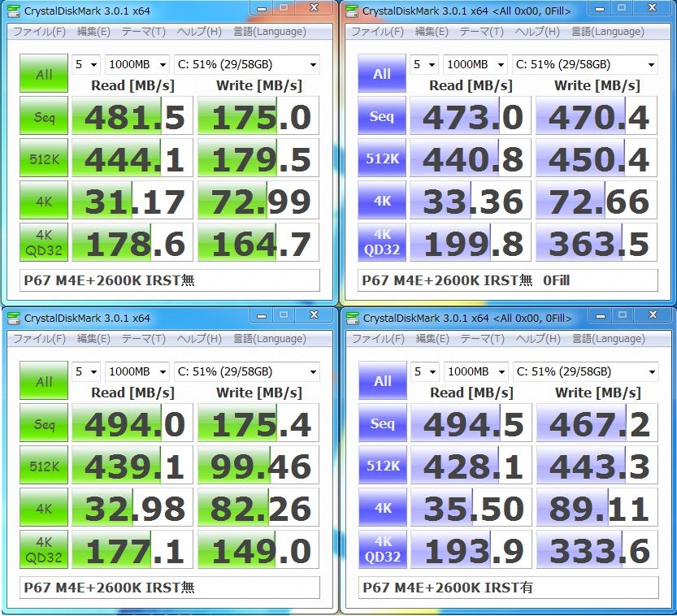
Task: Open ファイル(F) menu in top-right window
Action: tap(377, 32)
